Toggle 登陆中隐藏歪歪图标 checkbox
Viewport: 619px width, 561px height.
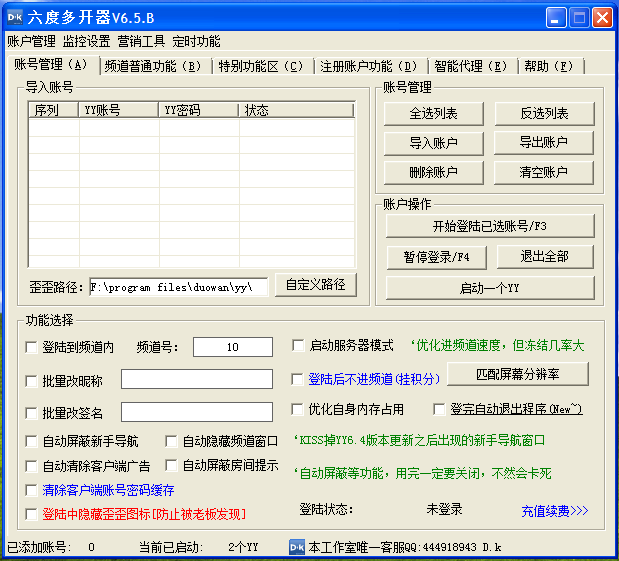[x=32, y=514]
